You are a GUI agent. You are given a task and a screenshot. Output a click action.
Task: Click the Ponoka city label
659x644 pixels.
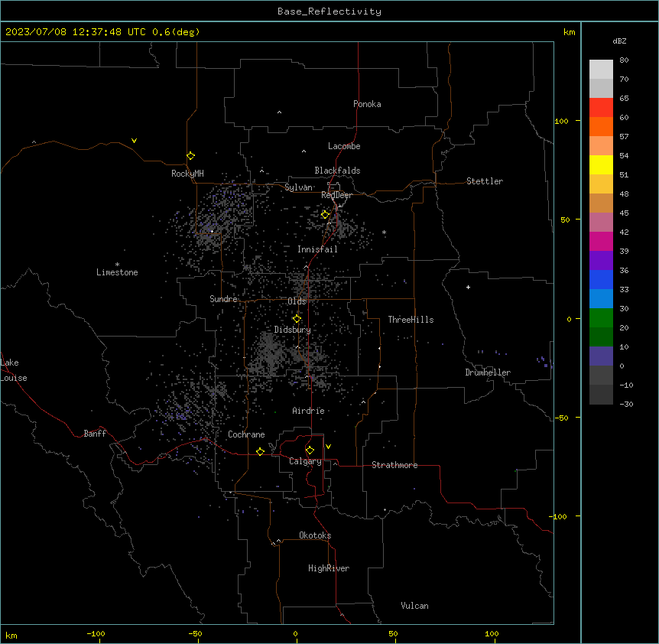(x=367, y=104)
